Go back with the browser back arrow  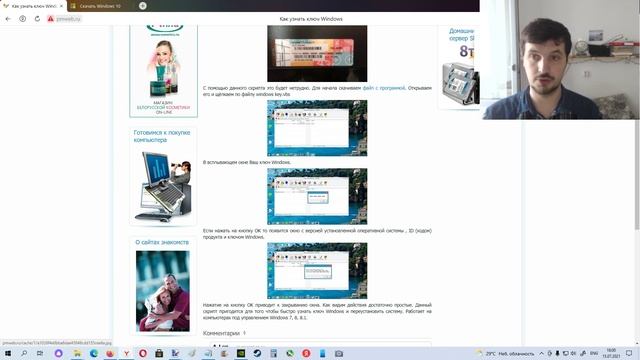[8, 19]
